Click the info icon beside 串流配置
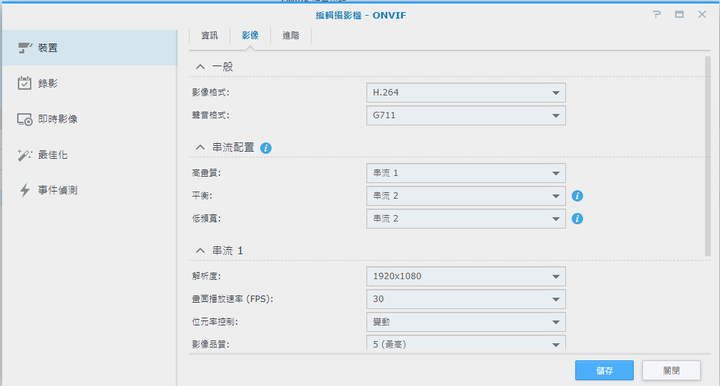Image resolution: width=720 pixels, height=386 pixels. click(265, 148)
